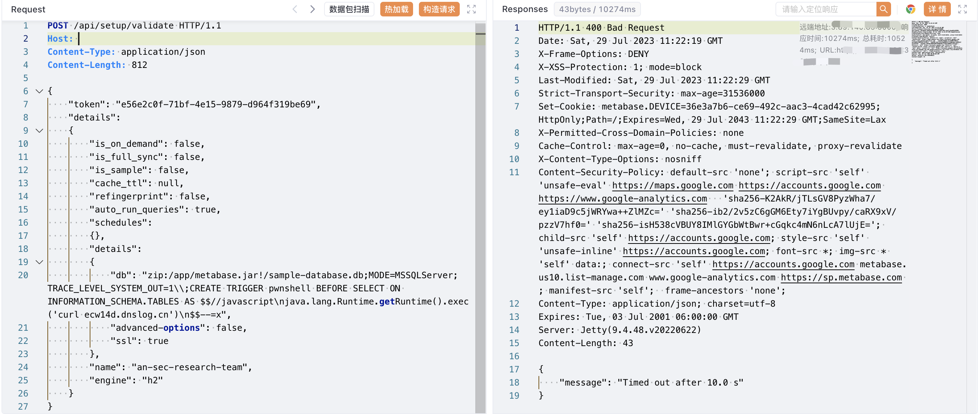Click the orange search magnifier icon
The image size is (980, 414).
coord(883,9)
